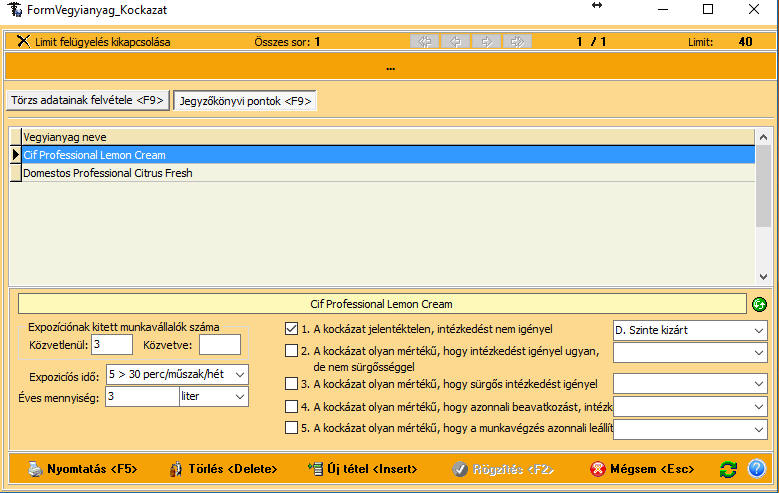The image size is (779, 493).
Task: Click the orange bar with three dots
Action: pyautogui.click(x=390, y=67)
